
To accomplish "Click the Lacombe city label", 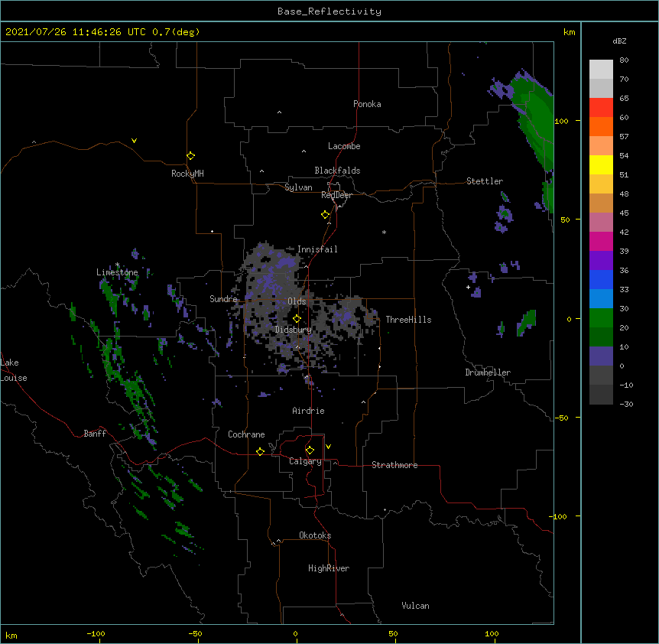I will pyautogui.click(x=344, y=146).
